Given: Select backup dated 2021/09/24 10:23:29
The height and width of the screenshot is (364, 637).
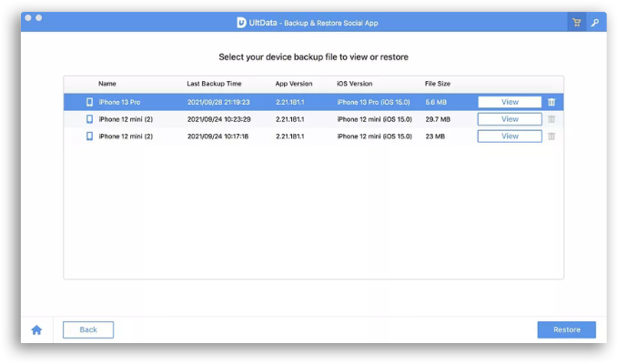Looking at the screenshot, I should pos(313,119).
